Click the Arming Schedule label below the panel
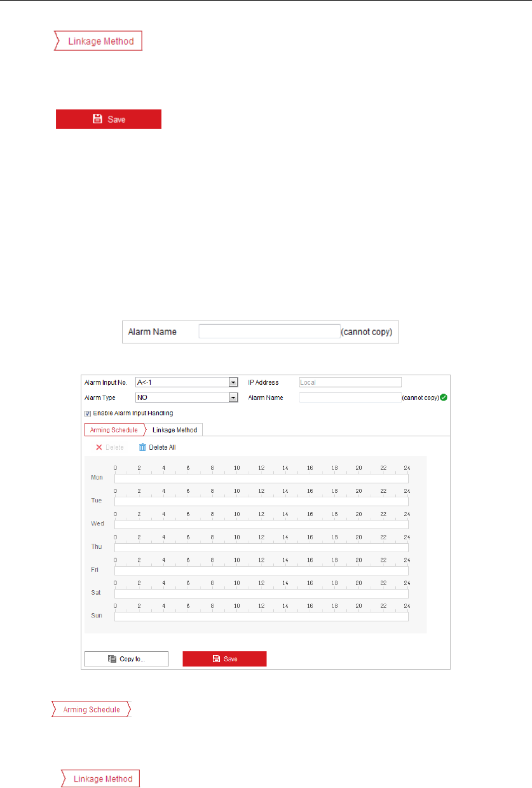The height and width of the screenshot is (788, 532). (x=91, y=710)
